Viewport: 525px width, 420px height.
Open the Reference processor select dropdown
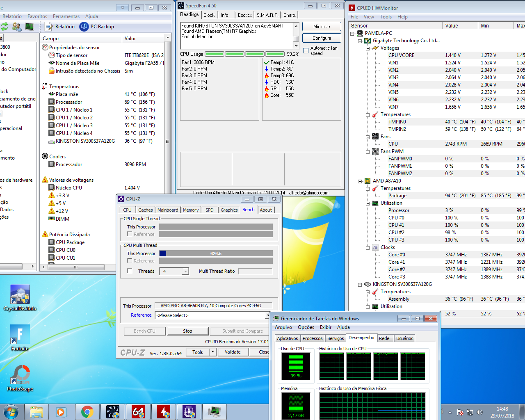212,315
